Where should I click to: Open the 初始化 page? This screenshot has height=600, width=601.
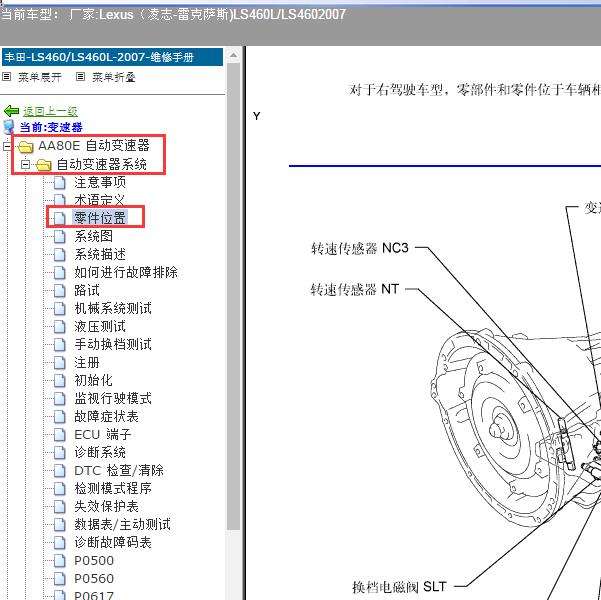point(94,380)
